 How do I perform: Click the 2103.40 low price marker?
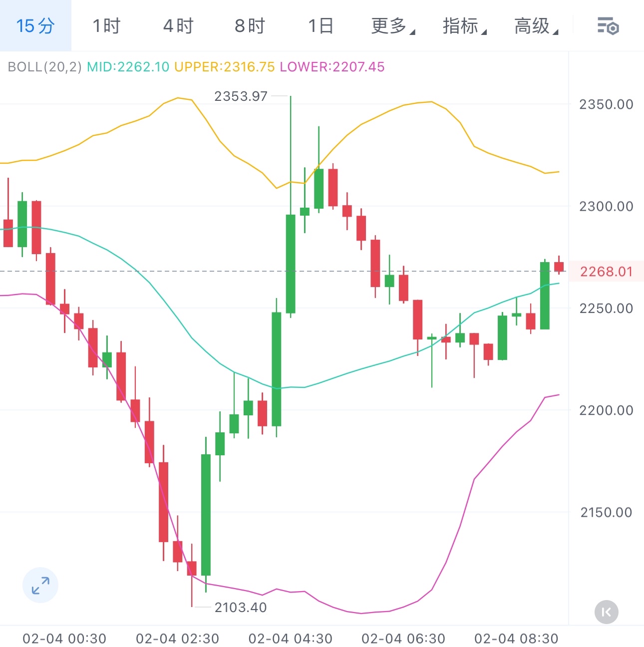point(241,607)
